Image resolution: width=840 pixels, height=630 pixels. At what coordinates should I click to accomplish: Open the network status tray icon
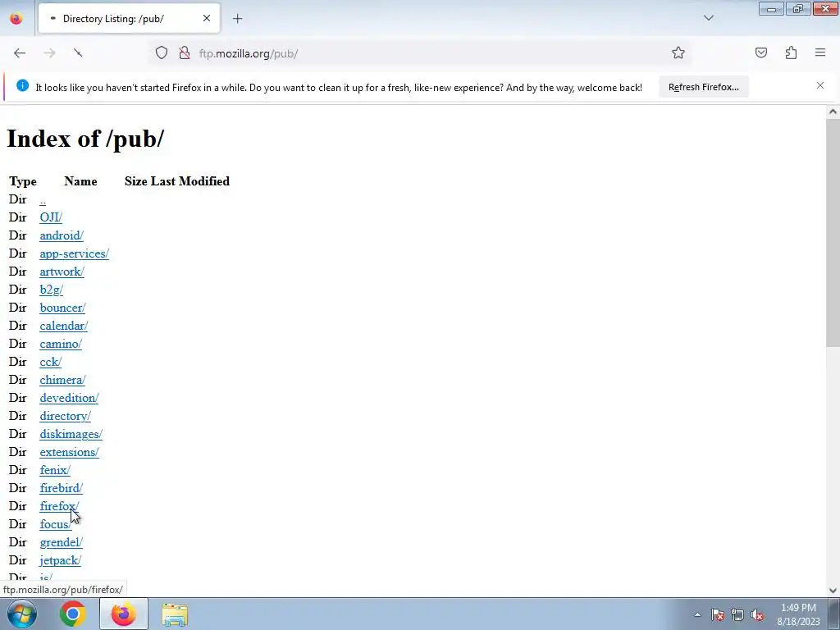737,615
